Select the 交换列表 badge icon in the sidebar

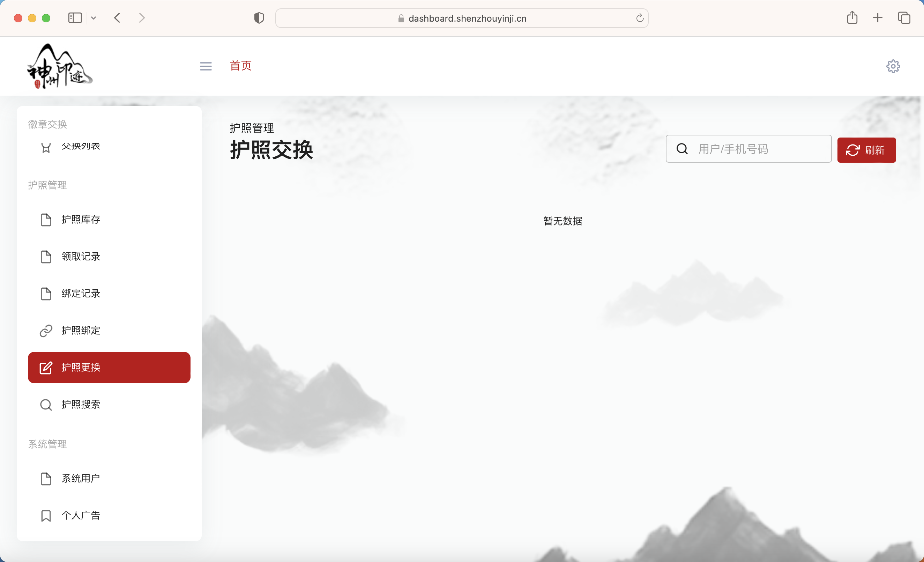click(x=46, y=147)
